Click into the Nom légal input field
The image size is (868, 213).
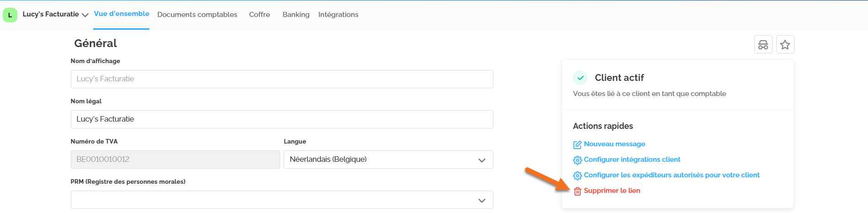pos(282,119)
